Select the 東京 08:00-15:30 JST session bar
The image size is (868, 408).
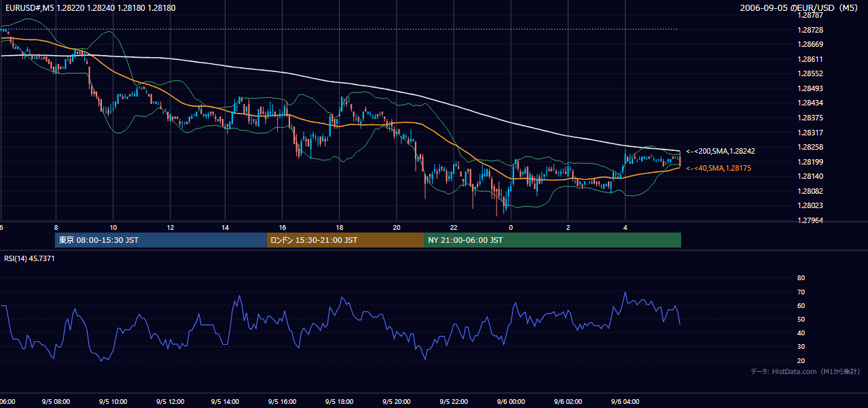click(161, 240)
